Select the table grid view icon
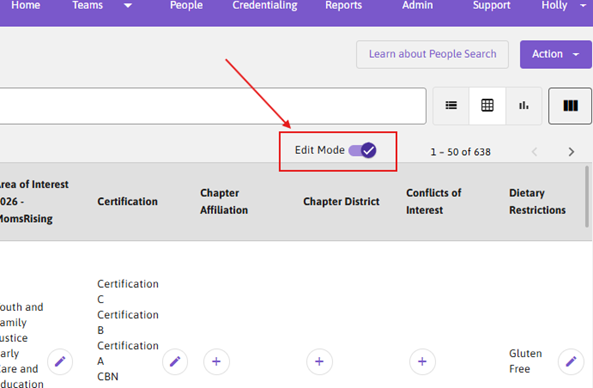Image resolution: width=593 pixels, height=388 pixels. 487,106
